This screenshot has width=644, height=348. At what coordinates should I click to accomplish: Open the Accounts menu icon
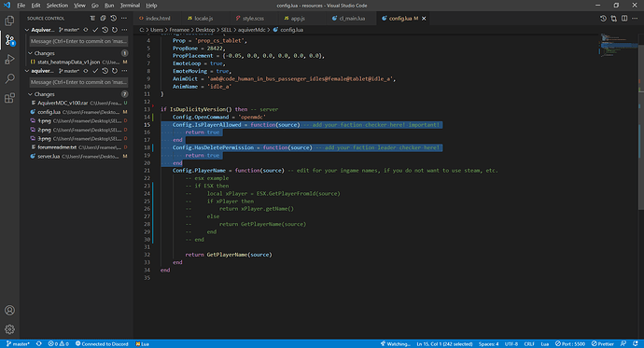pyautogui.click(x=9, y=311)
